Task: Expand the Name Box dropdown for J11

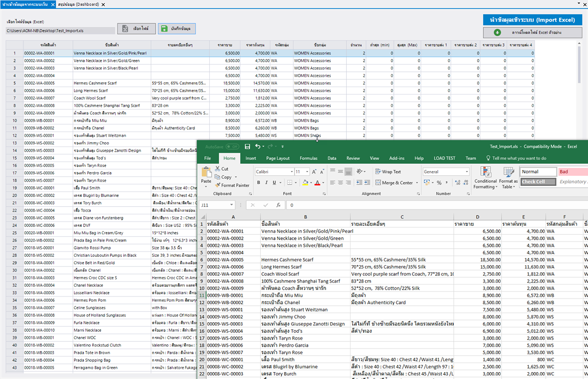Action: pyautogui.click(x=231, y=205)
